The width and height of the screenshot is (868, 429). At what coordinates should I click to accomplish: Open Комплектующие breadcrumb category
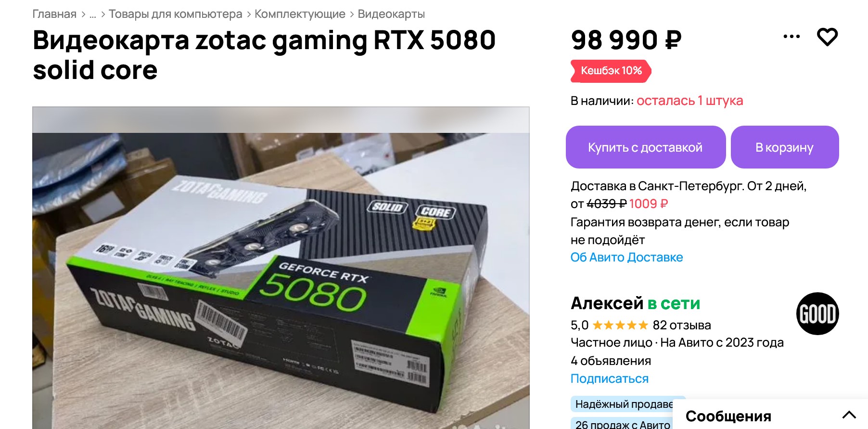coord(300,14)
